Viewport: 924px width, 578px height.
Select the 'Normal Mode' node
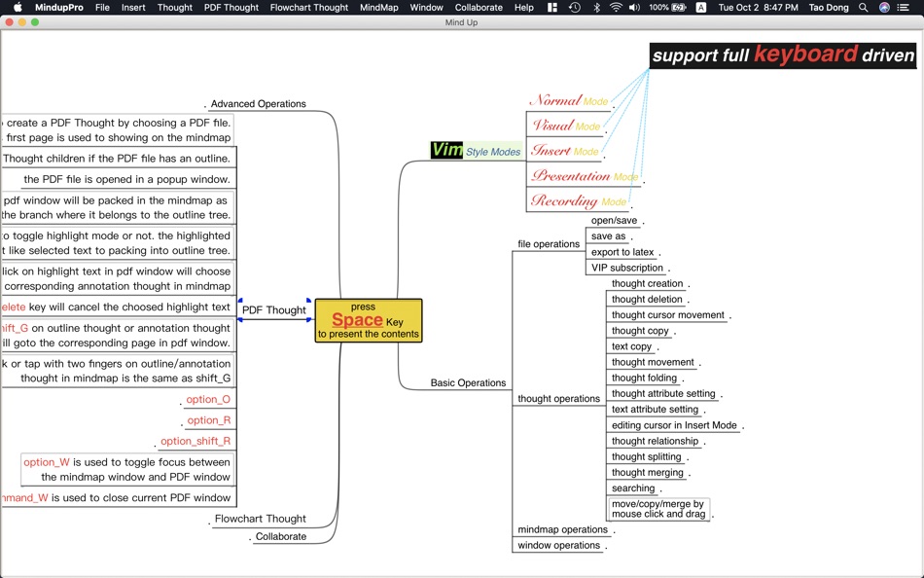pos(569,101)
